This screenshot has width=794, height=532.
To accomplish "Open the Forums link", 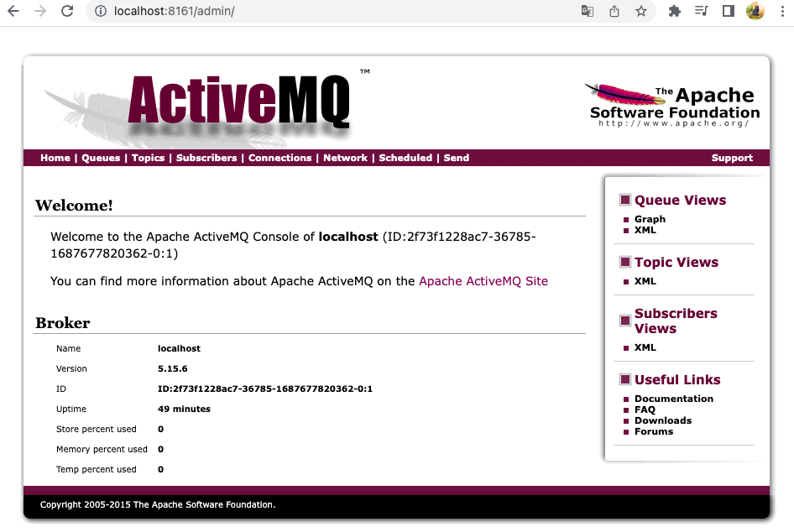I will point(654,432).
